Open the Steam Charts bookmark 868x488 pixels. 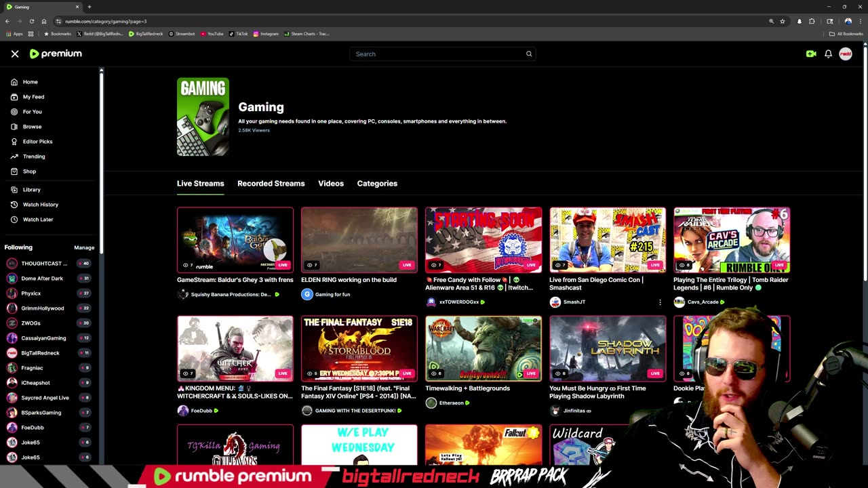(x=307, y=34)
